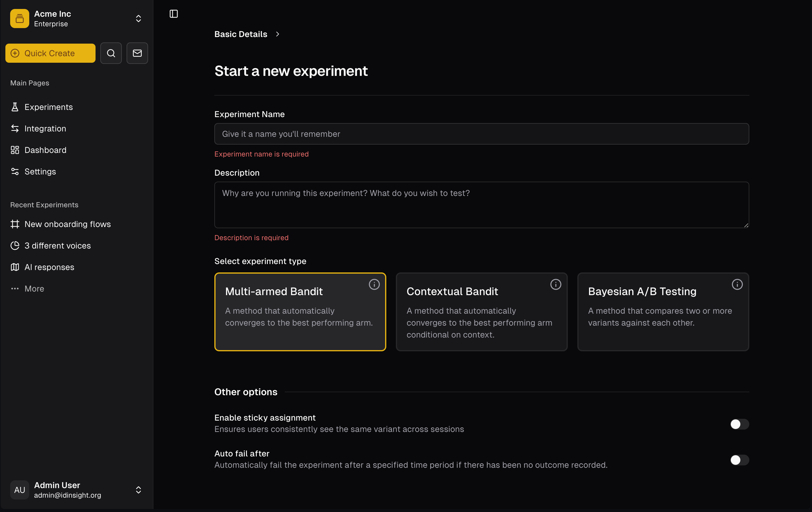This screenshot has width=812, height=512.
Task: Show info for Multi-armed Bandit
Action: pyautogui.click(x=374, y=284)
